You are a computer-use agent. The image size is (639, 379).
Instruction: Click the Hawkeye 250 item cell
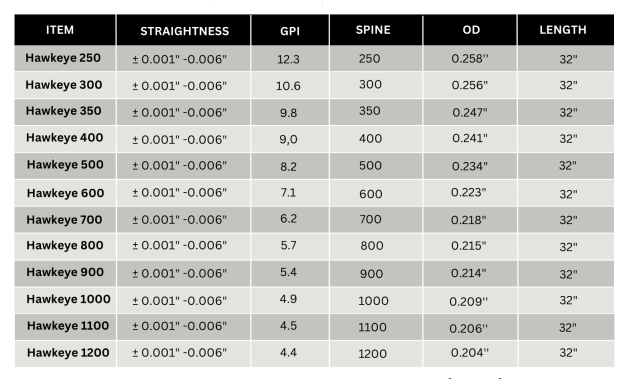click(x=63, y=58)
